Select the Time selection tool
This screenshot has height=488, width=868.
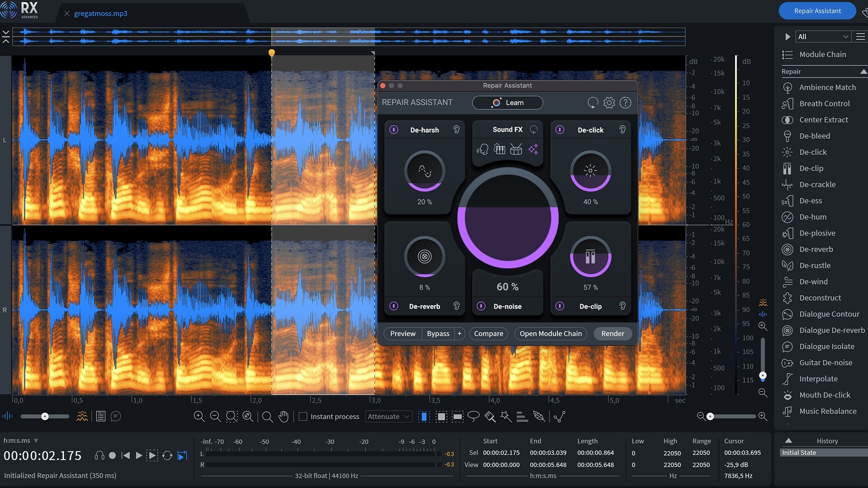point(424,417)
